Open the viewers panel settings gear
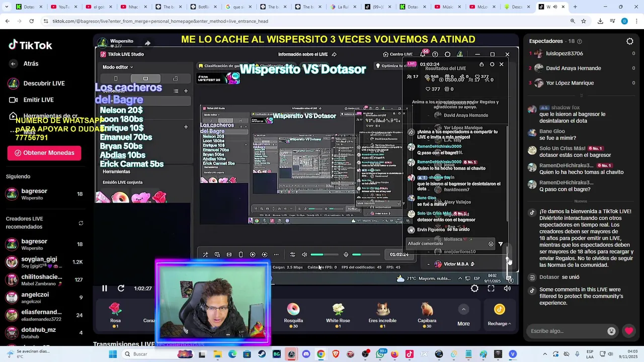 pyautogui.click(x=630, y=41)
